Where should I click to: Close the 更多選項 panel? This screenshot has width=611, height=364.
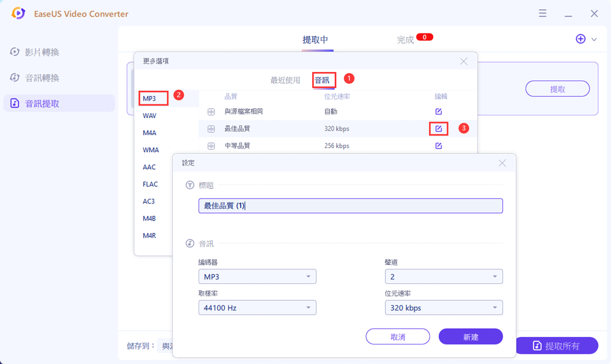coord(464,61)
